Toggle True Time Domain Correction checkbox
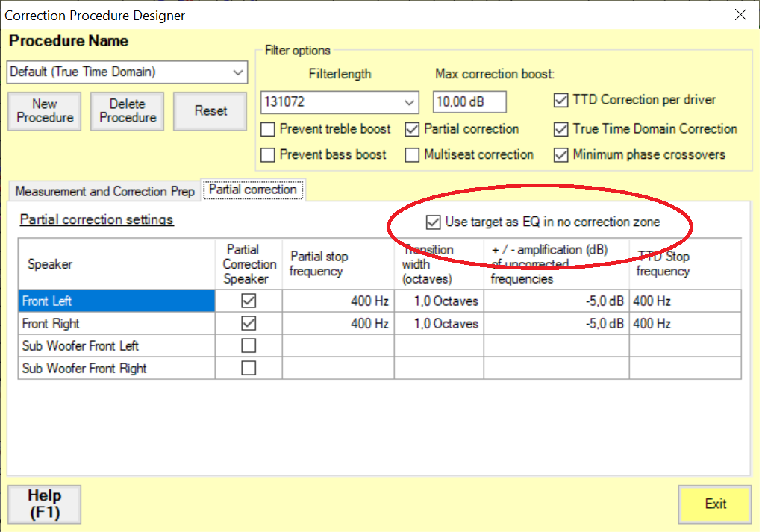The width and height of the screenshot is (762, 532). (x=560, y=129)
